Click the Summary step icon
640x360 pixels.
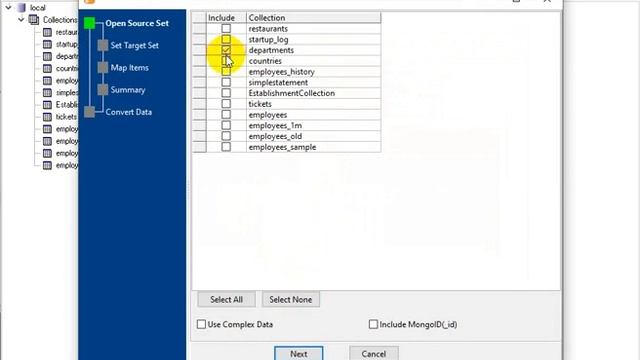click(103, 90)
